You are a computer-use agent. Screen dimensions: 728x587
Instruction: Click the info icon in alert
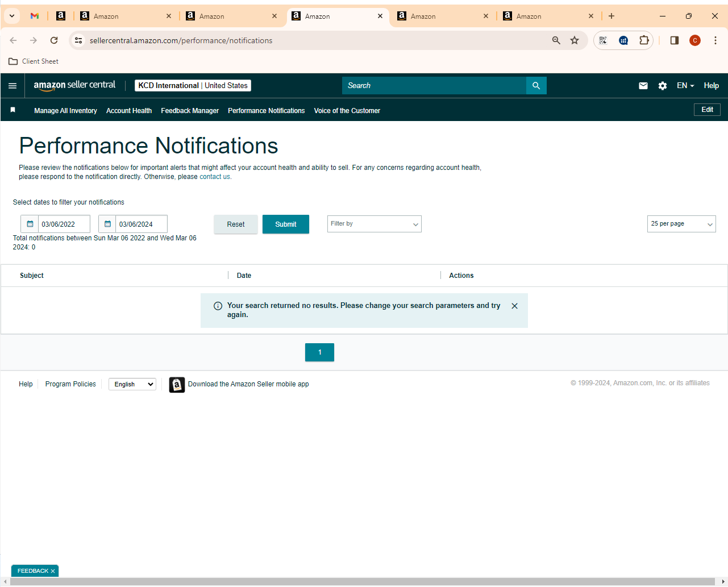[x=218, y=306]
